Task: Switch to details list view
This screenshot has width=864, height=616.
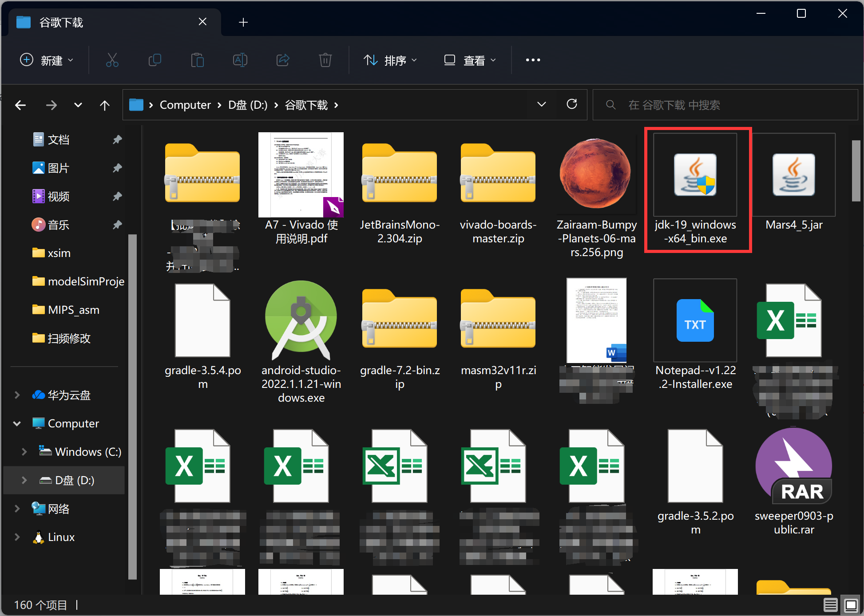Action: pyautogui.click(x=830, y=604)
